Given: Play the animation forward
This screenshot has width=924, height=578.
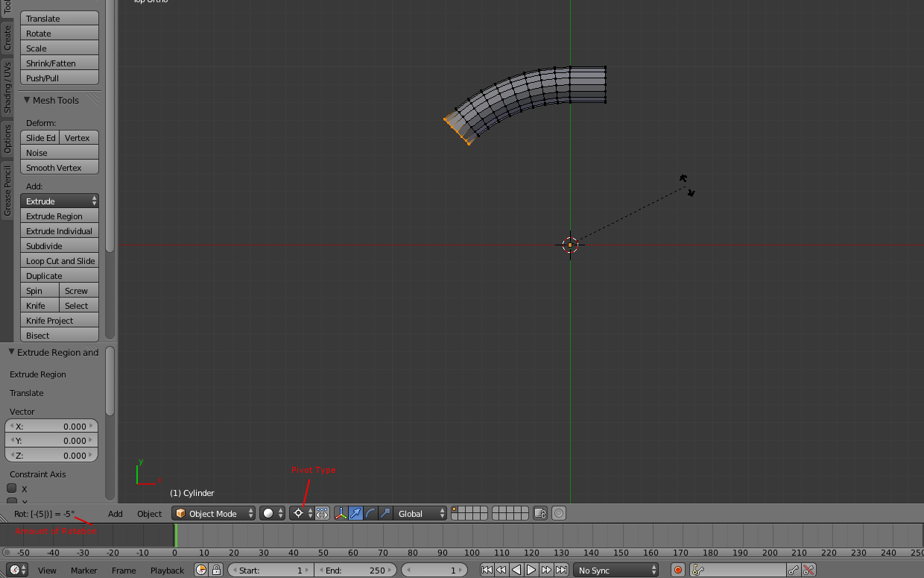Looking at the screenshot, I should (x=531, y=570).
